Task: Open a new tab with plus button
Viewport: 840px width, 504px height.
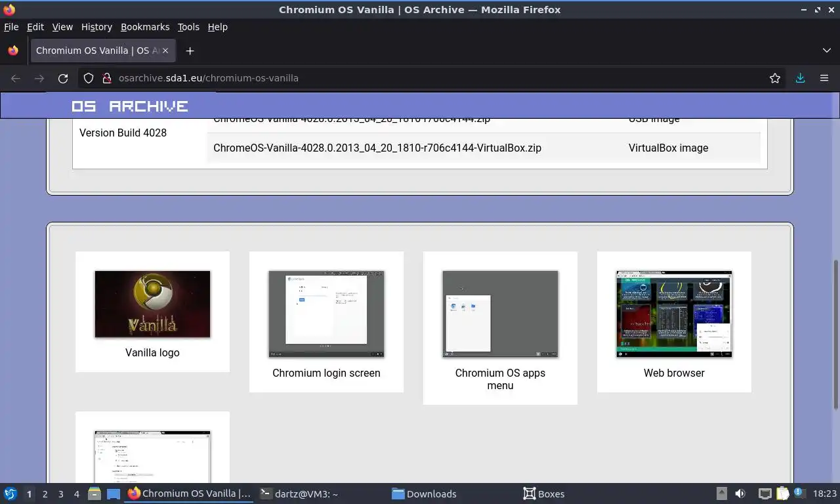Action: coord(190,51)
